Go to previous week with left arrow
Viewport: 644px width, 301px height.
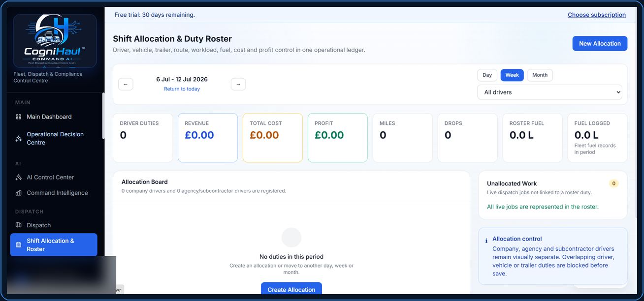coord(126,84)
